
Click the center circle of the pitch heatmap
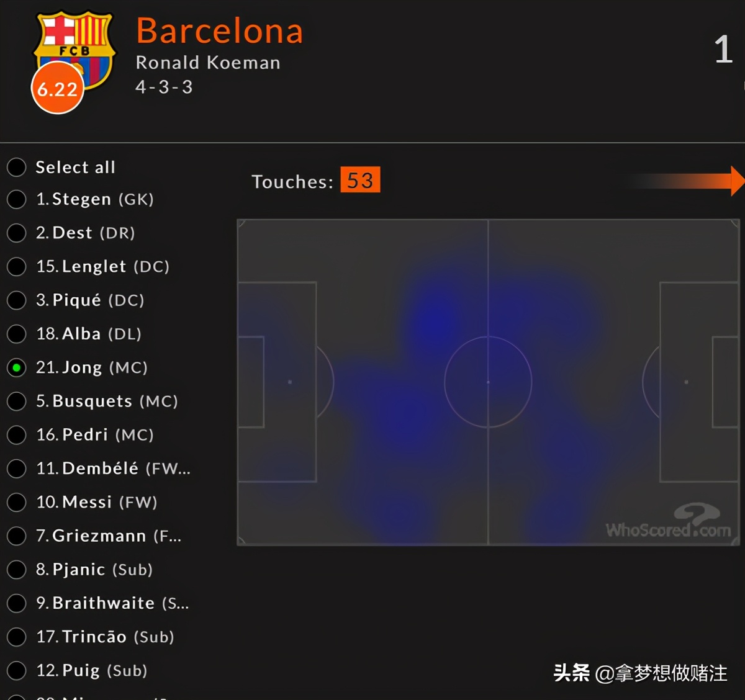pyautogui.click(x=488, y=382)
